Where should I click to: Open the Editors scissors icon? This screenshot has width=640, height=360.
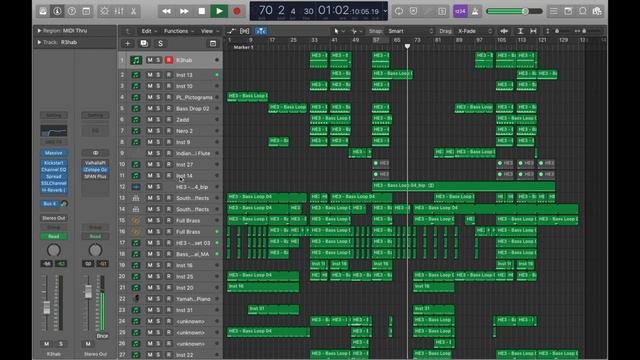[133, 11]
